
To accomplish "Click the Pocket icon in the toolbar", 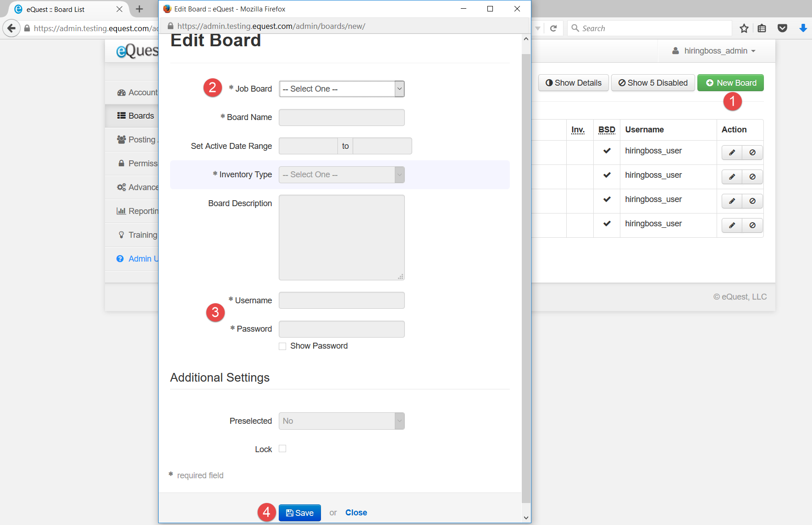I will [783, 28].
